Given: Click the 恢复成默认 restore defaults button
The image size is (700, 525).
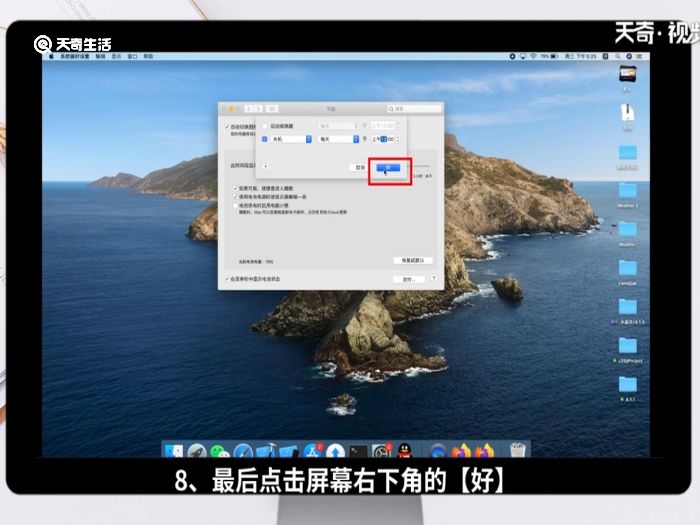Looking at the screenshot, I should pos(412,260).
